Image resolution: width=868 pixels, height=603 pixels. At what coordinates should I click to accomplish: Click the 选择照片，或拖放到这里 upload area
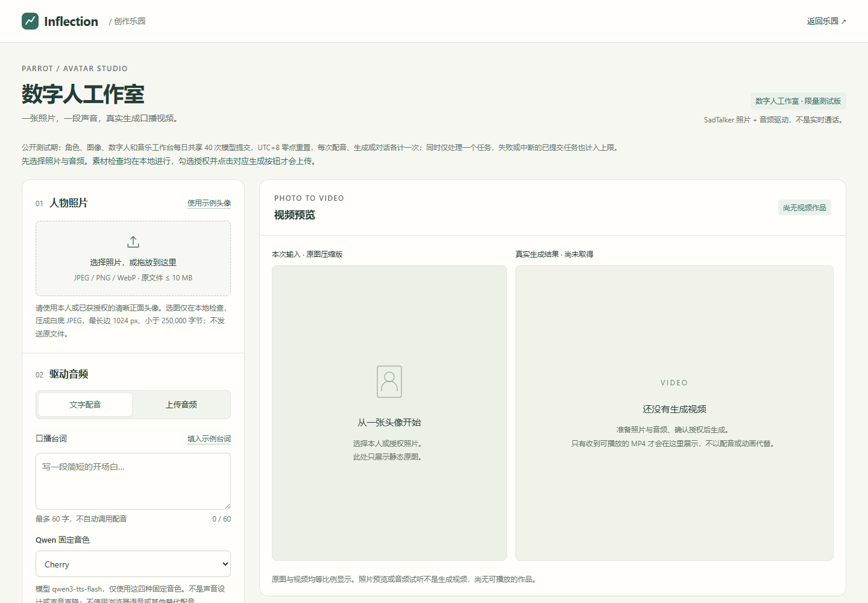point(133,258)
